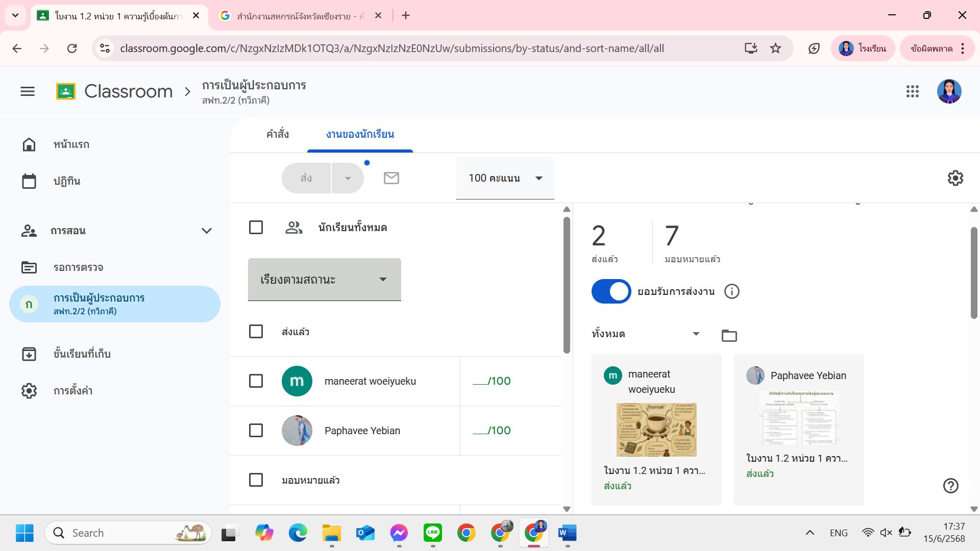Show hidden system tray icons
This screenshot has height=551, width=980.
tap(810, 533)
